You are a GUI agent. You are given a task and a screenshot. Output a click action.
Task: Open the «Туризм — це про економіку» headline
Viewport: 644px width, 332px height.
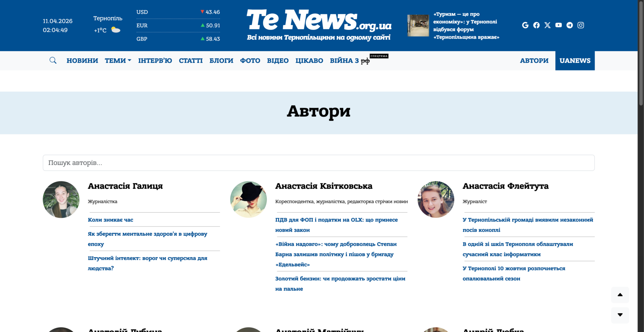tap(466, 26)
